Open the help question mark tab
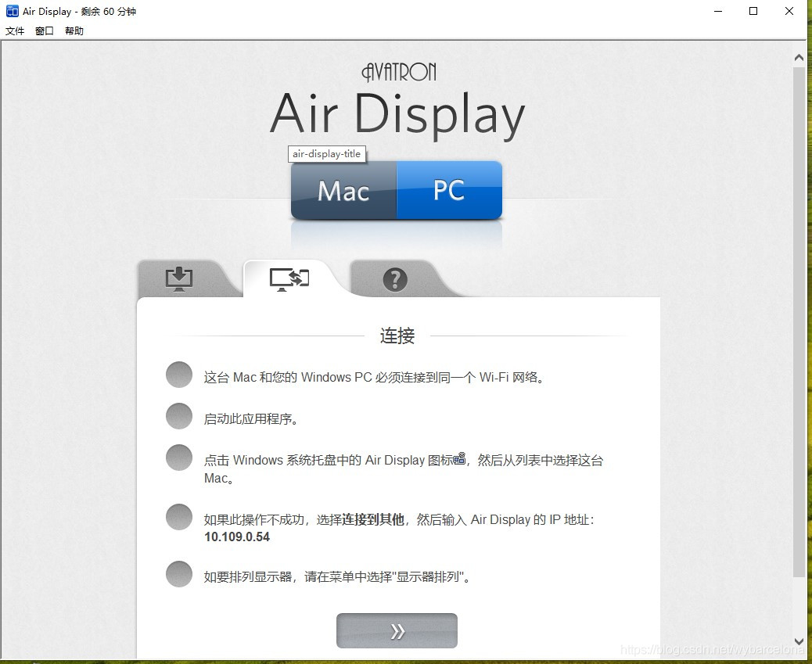The width and height of the screenshot is (812, 664). 395,279
